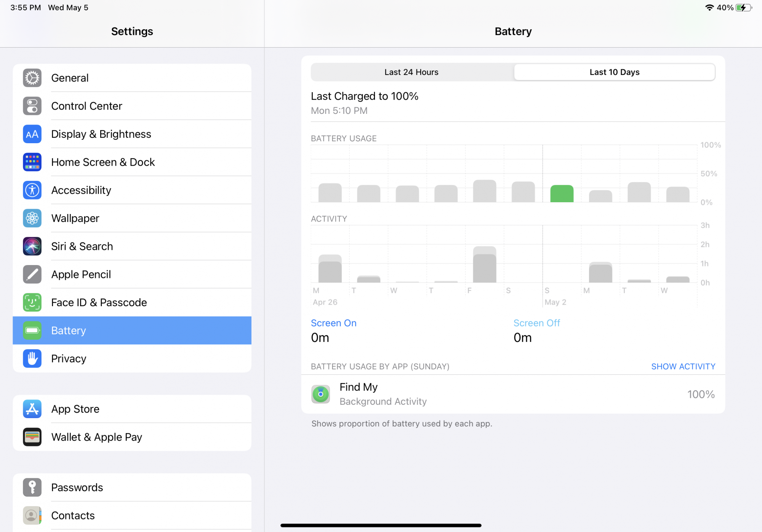Open Siri & Search icon
This screenshot has height=532, width=762.
point(32,246)
